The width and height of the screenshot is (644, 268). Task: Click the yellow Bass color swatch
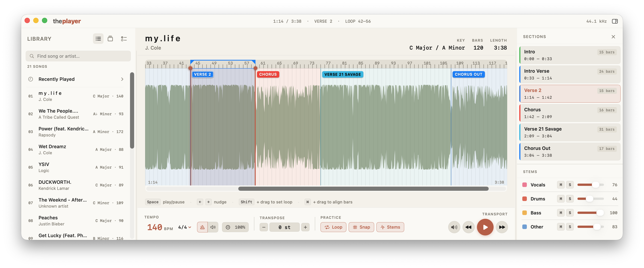(x=525, y=213)
